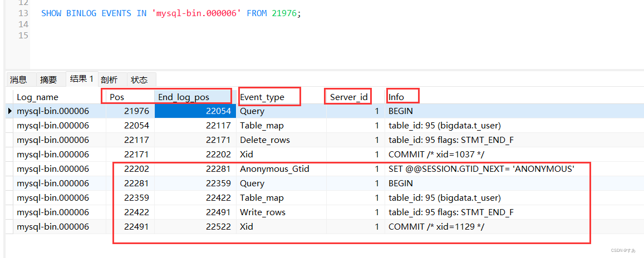The width and height of the screenshot is (644, 258).
Task: Select the current-row arrow indicator beside first row
Action: click(x=10, y=111)
